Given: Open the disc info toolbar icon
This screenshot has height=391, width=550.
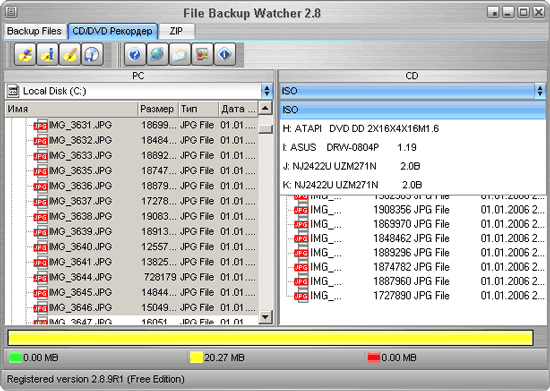Looking at the screenshot, I should coord(47,54).
